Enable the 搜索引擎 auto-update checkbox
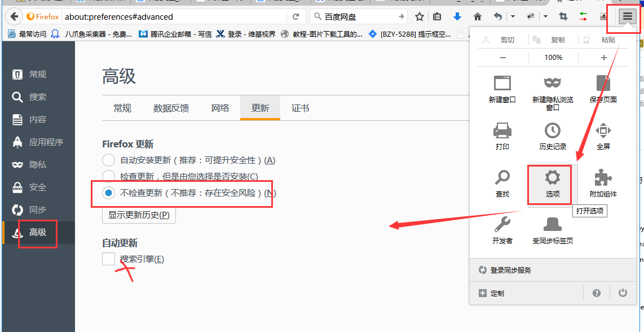The width and height of the screenshot is (644, 332). tap(108, 259)
